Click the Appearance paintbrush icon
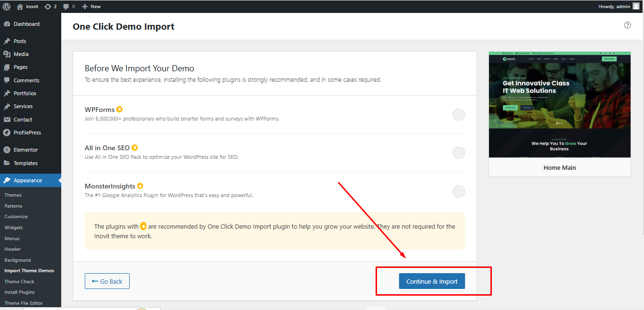Screen dimensions: 644x310 point(7,180)
